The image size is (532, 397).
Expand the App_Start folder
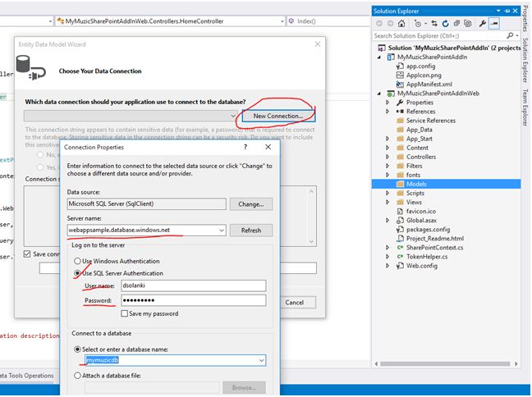pos(388,139)
